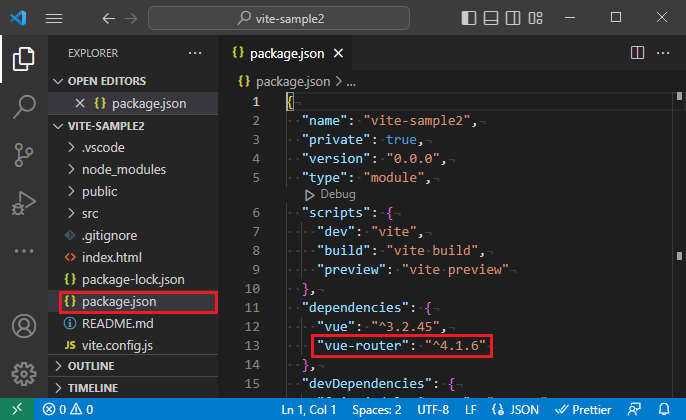Select package.json under Open Editors
Screen dimensions: 686x420
pos(133,103)
